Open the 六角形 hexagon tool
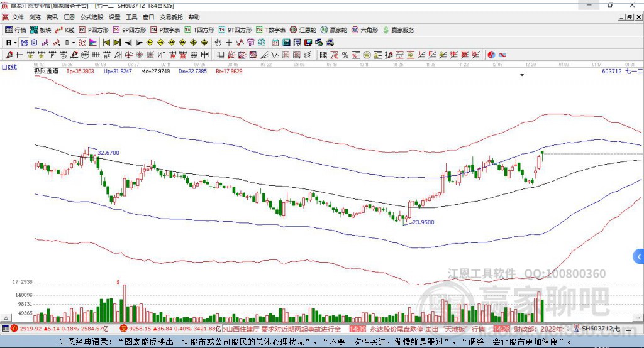The image size is (644, 348). point(365,30)
